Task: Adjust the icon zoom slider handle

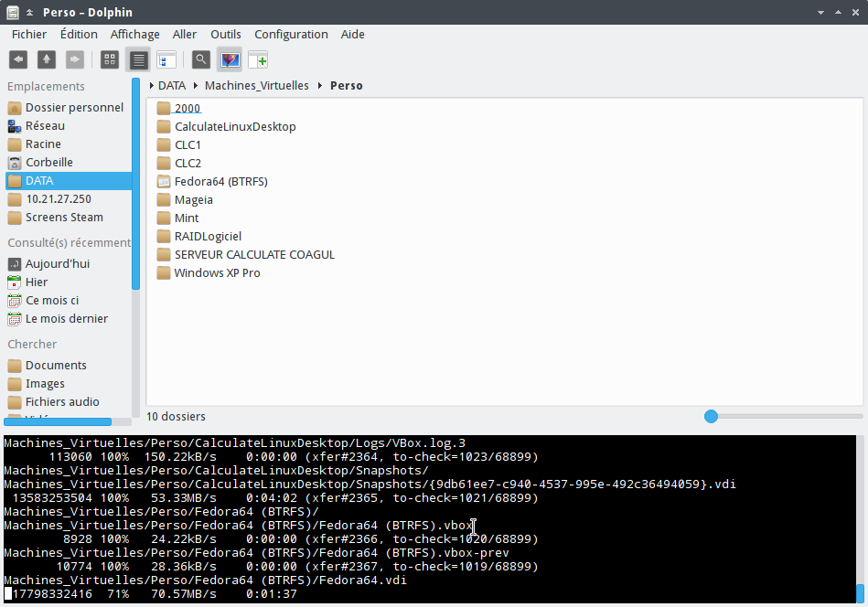Action: (712, 416)
